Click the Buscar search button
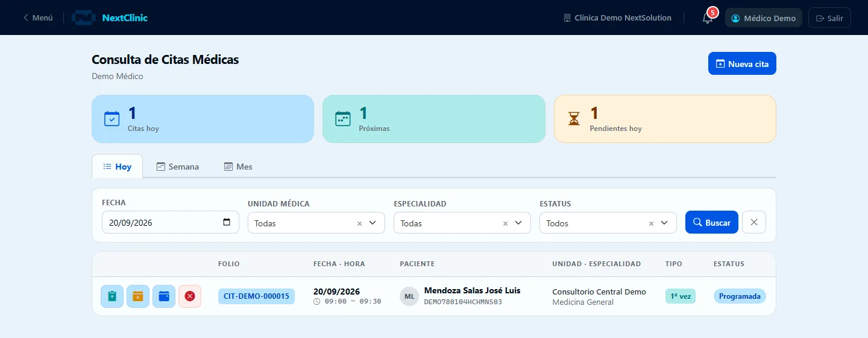 [712, 222]
